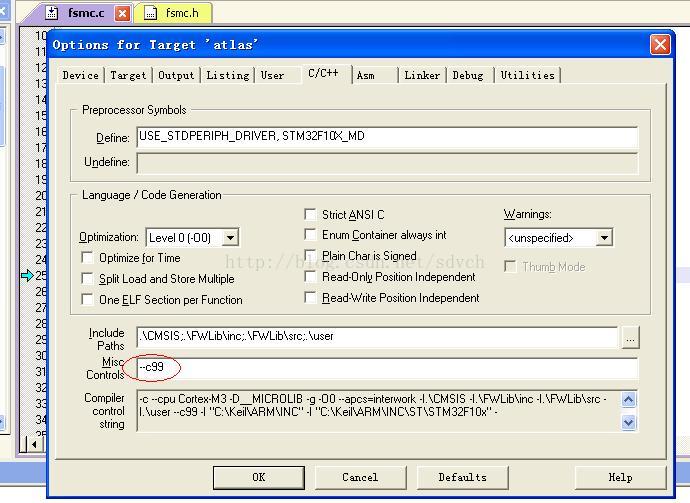The height and width of the screenshot is (503, 690).
Task: Switch to the Linker tab
Action: tap(422, 75)
